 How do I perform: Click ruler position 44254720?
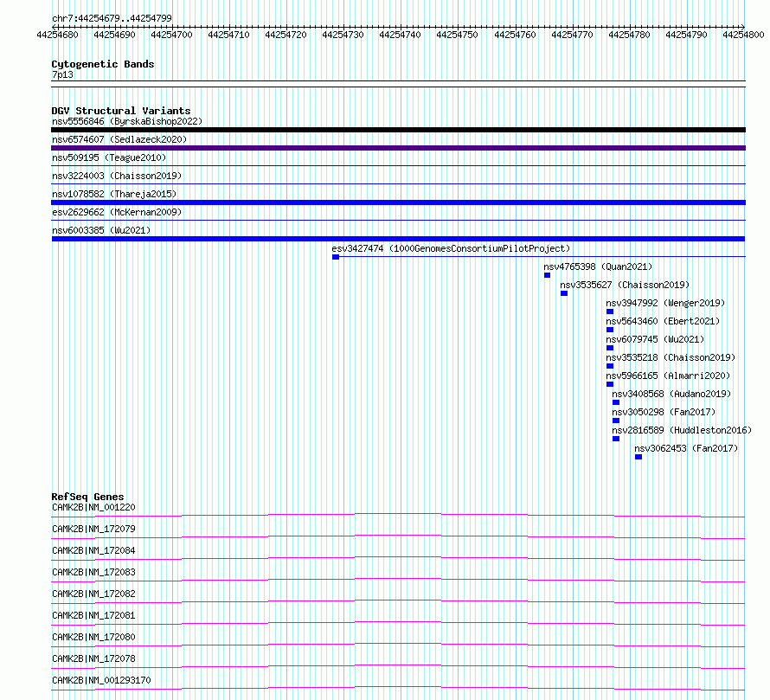pos(286,35)
